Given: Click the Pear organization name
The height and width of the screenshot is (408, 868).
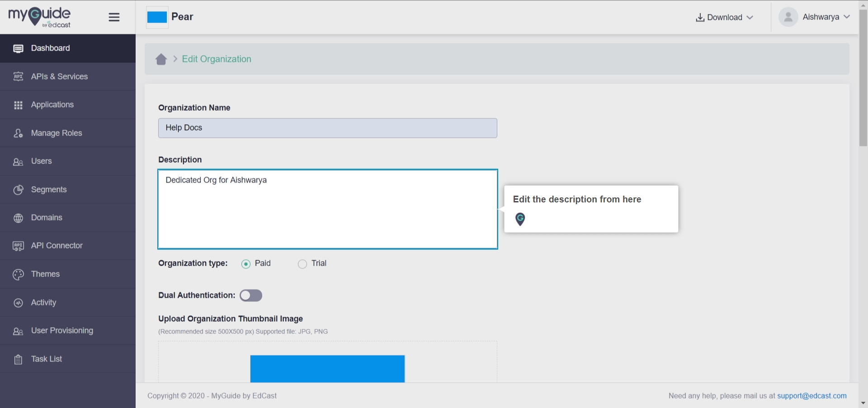Looking at the screenshot, I should pyautogui.click(x=182, y=17).
